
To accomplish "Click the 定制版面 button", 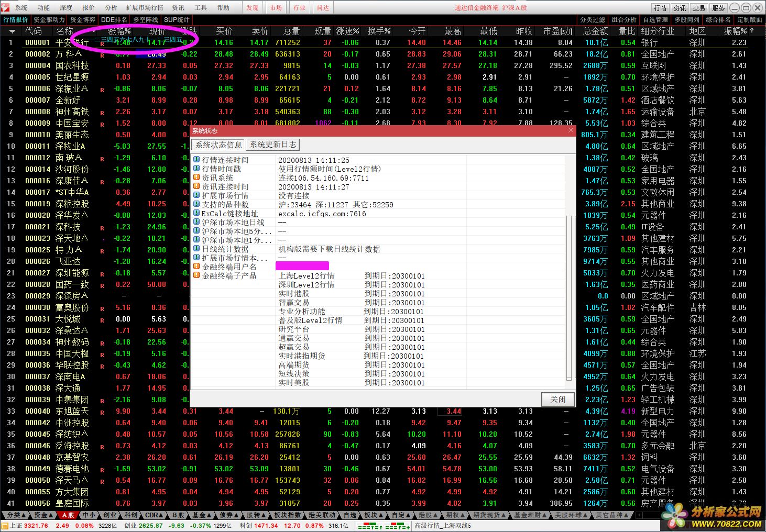I will tap(750, 20).
